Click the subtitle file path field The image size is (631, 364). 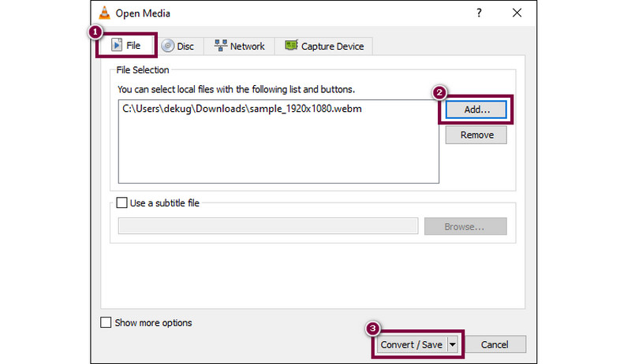pyautogui.click(x=268, y=226)
